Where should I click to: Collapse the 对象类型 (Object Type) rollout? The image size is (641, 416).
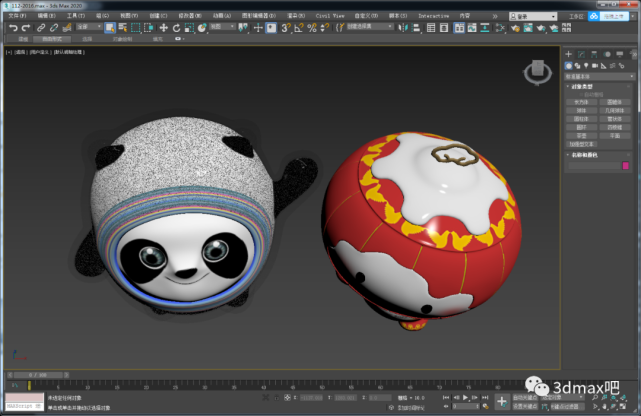(581, 87)
